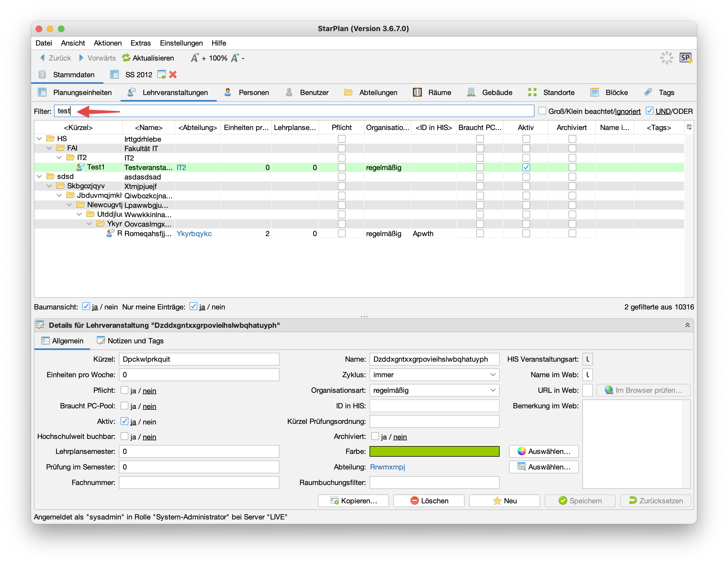Close SS 2012 tab with red X

click(x=173, y=75)
